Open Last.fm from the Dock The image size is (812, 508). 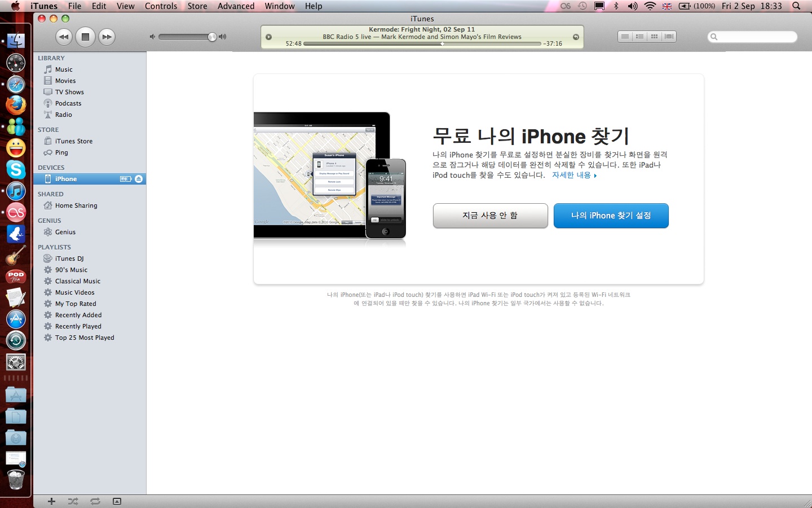[16, 213]
